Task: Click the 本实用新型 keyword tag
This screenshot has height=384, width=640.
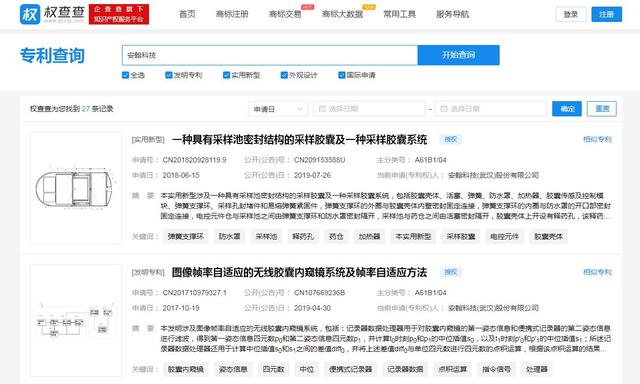Action: pyautogui.click(x=413, y=236)
